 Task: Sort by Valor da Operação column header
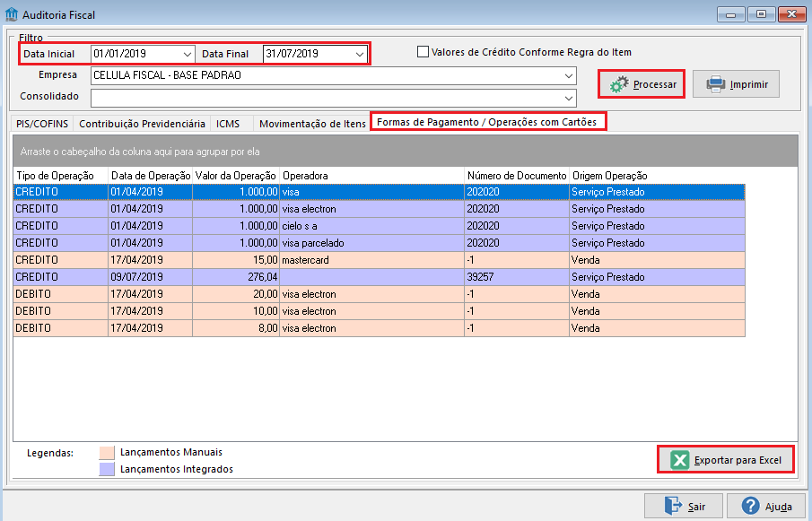click(236, 176)
